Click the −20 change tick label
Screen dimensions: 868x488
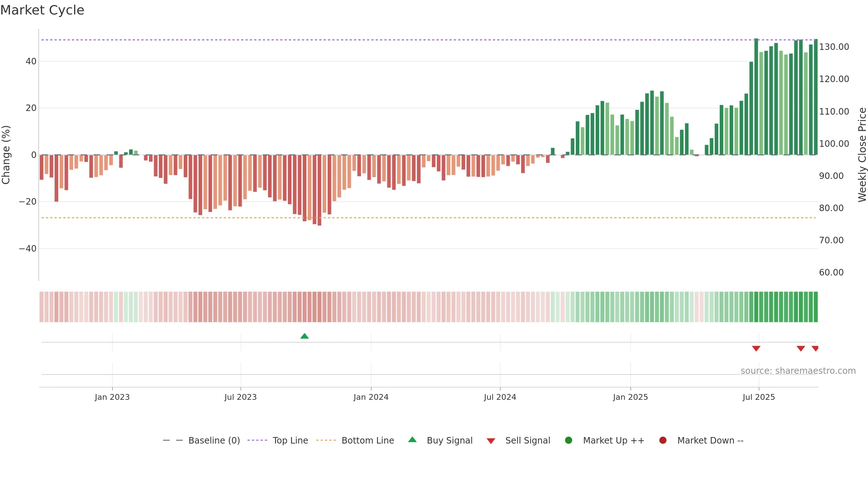[28, 202]
